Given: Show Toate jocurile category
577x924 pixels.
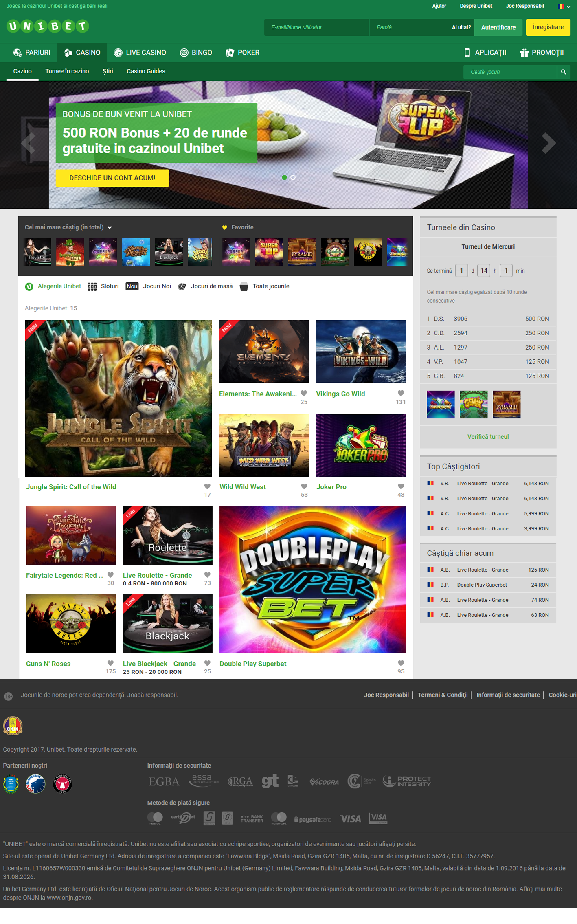Looking at the screenshot, I should click(x=265, y=286).
